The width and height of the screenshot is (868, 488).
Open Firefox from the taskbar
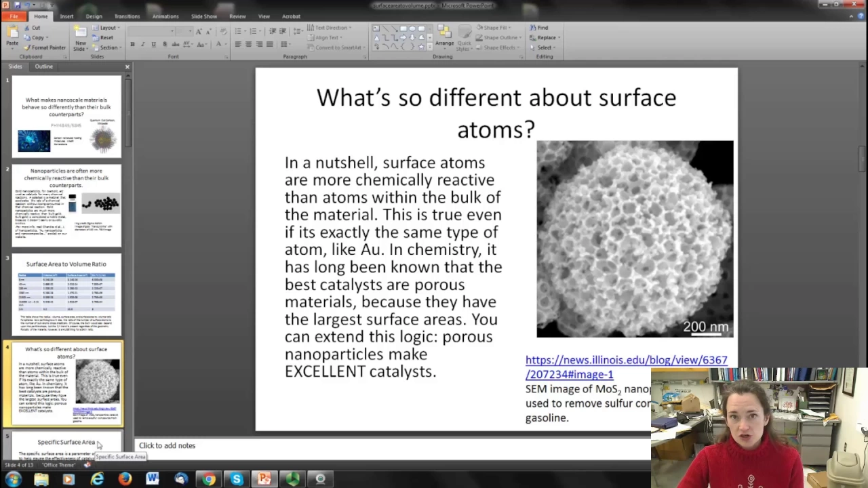[x=125, y=479]
